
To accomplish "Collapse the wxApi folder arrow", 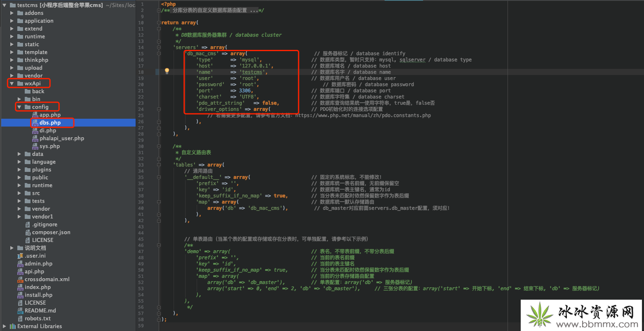I will [x=12, y=84].
